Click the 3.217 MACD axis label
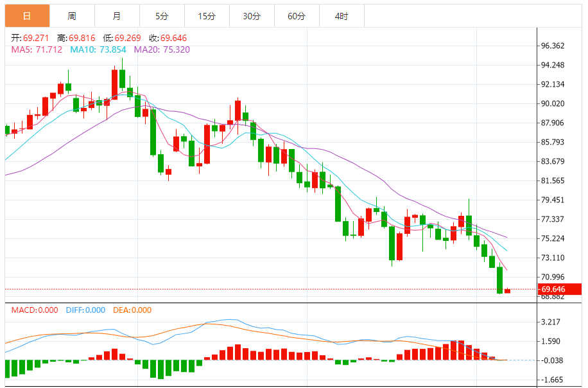 [x=551, y=322]
